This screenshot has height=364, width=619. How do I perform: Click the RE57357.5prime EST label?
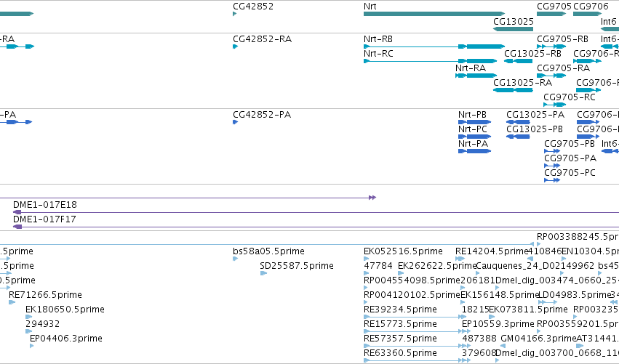[400, 339]
